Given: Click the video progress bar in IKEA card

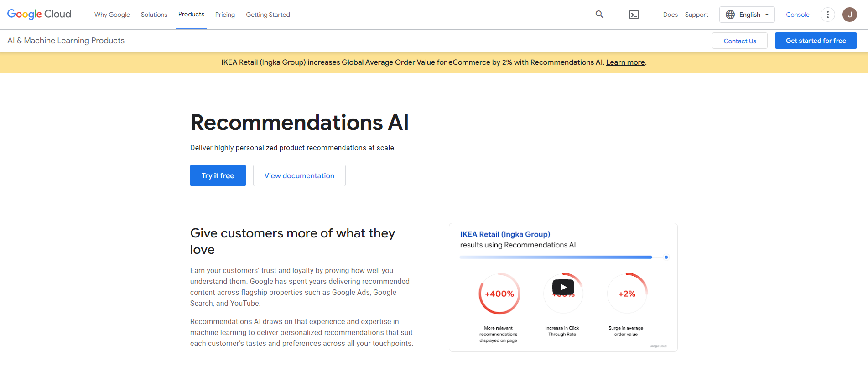Looking at the screenshot, I should [x=563, y=258].
